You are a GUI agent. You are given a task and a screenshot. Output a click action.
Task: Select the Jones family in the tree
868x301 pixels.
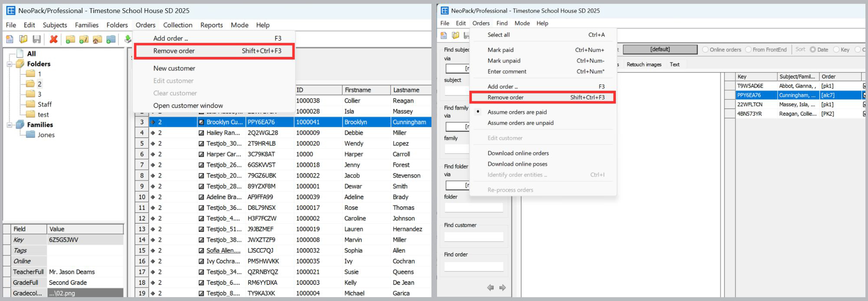[46, 135]
